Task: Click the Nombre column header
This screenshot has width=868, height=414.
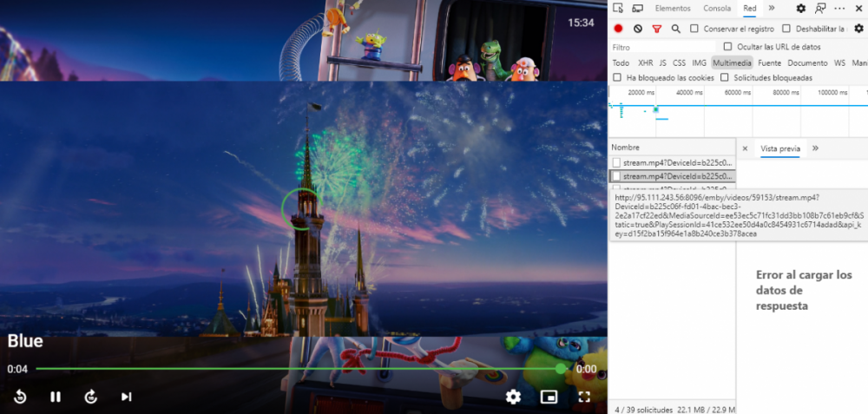Action: pyautogui.click(x=672, y=148)
